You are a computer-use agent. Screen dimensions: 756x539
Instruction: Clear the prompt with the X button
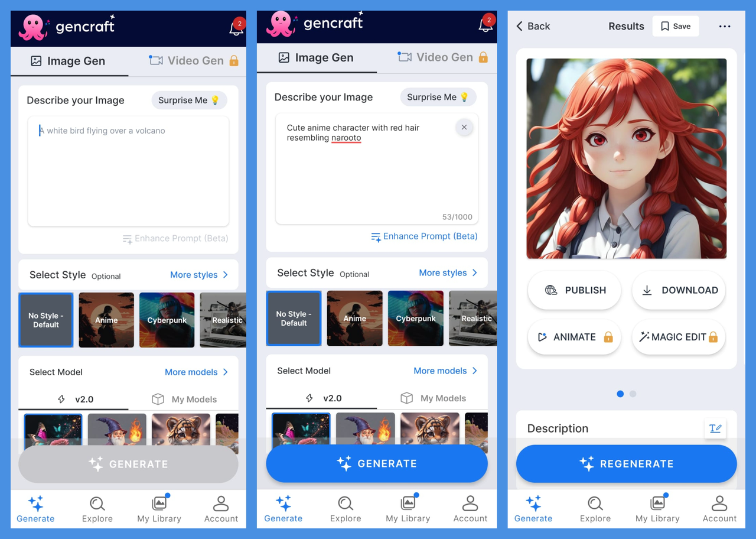click(x=464, y=127)
